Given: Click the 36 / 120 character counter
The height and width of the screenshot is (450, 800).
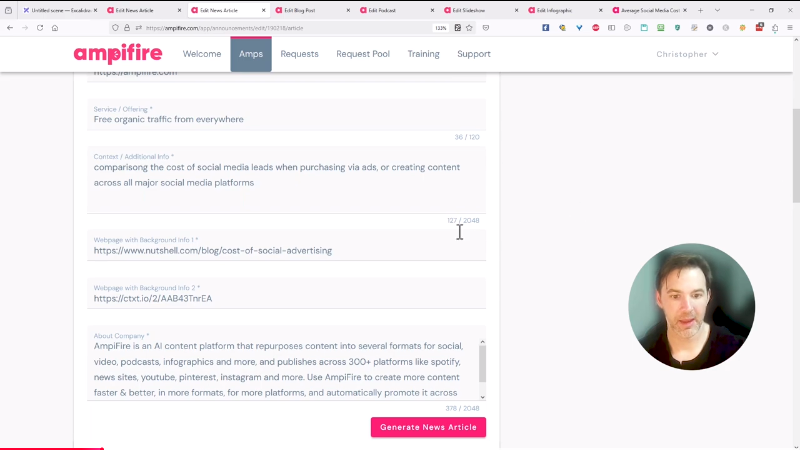Looking at the screenshot, I should [x=467, y=137].
